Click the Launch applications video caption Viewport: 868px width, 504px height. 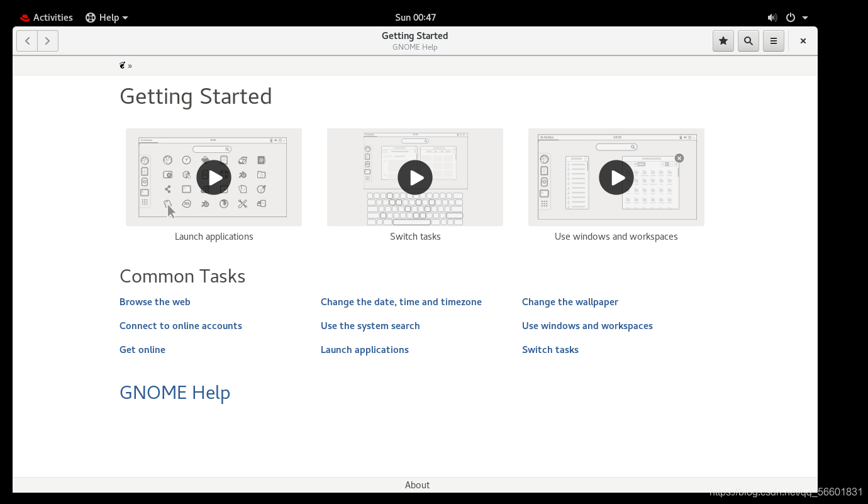pos(214,237)
